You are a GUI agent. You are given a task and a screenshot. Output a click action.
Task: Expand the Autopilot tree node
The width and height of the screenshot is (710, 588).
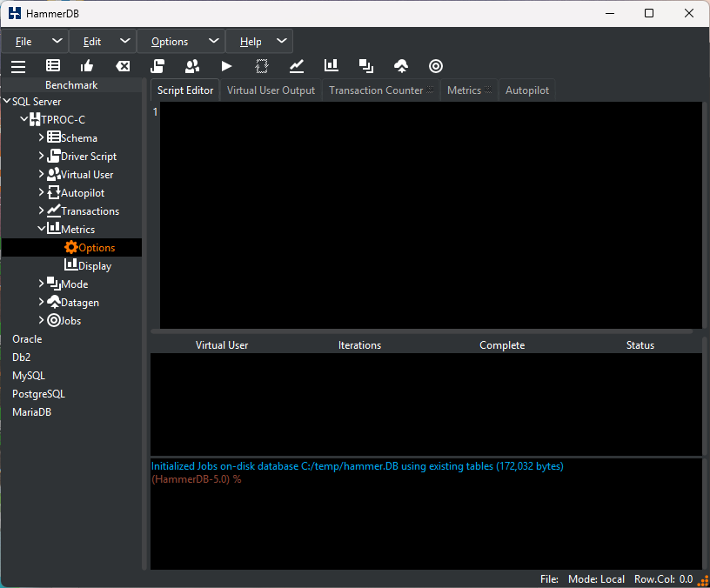(x=41, y=192)
